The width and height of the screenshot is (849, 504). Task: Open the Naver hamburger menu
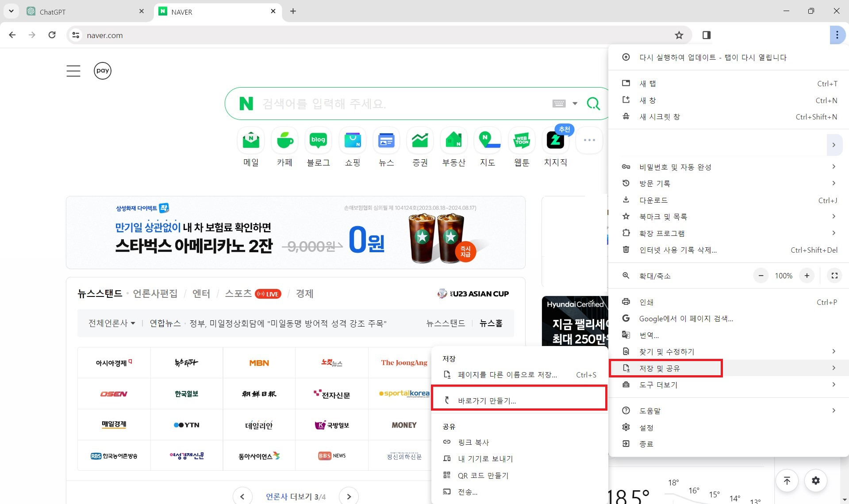pos(73,71)
